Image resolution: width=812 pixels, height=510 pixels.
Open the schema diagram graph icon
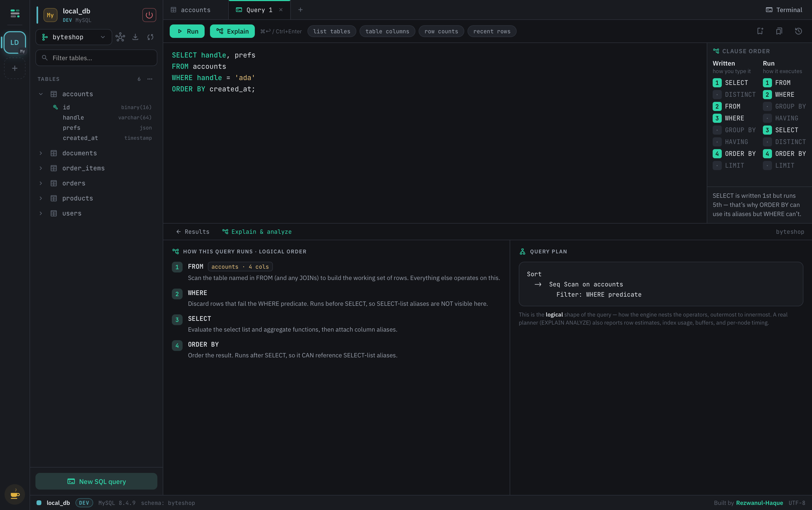120,37
